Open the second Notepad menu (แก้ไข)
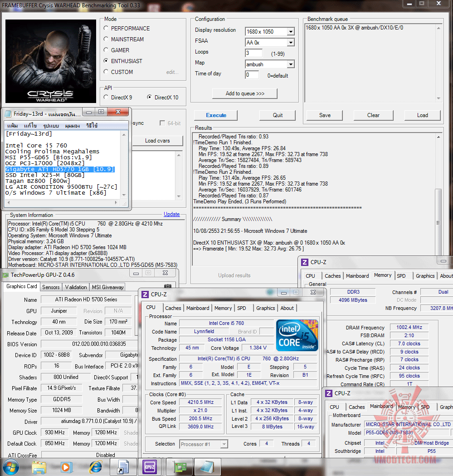The image size is (453, 476). [x=30, y=126]
